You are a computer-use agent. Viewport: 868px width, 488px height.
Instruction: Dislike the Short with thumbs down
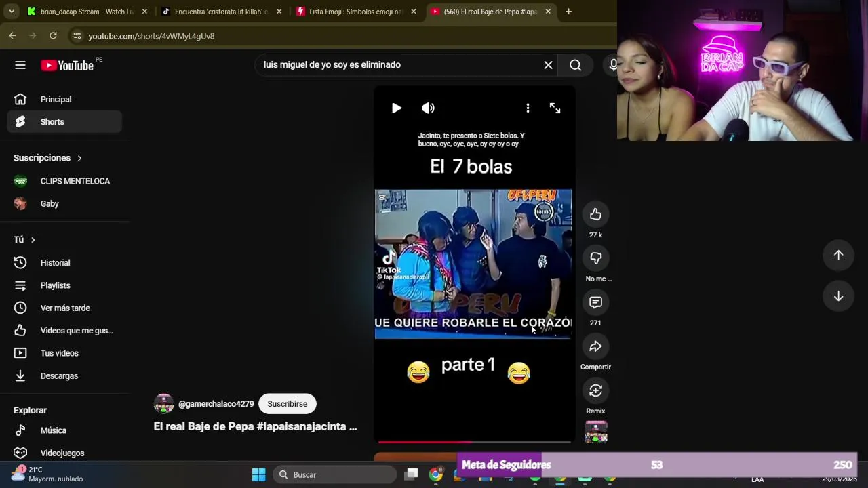pyautogui.click(x=595, y=258)
